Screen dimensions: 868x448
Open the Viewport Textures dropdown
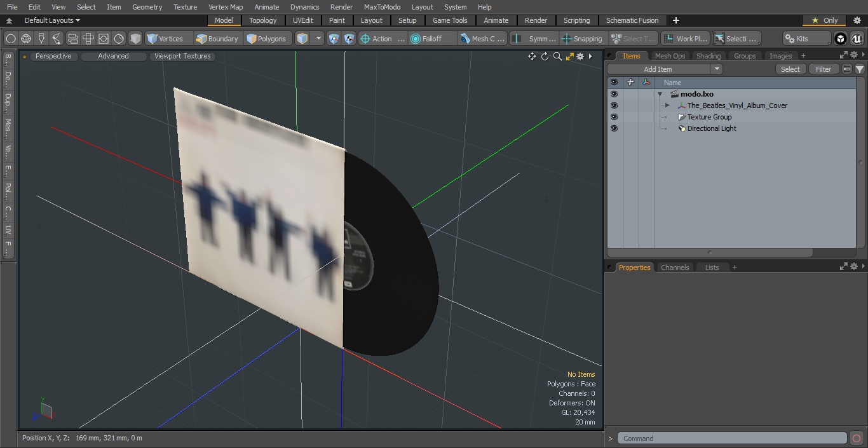pos(182,56)
